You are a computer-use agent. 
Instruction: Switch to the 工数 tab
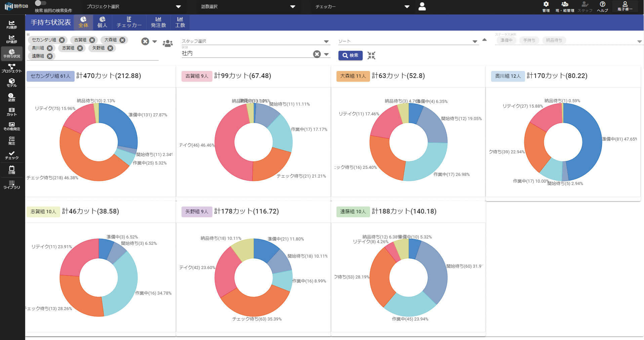pyautogui.click(x=180, y=22)
